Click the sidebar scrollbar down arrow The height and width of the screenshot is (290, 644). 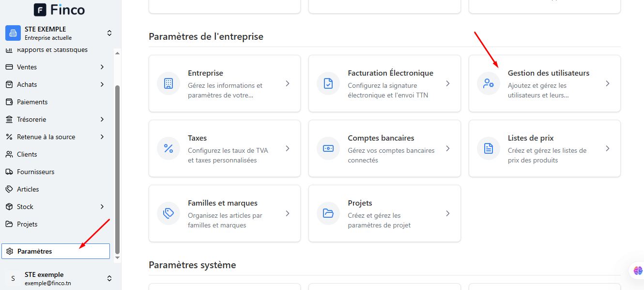[117, 258]
